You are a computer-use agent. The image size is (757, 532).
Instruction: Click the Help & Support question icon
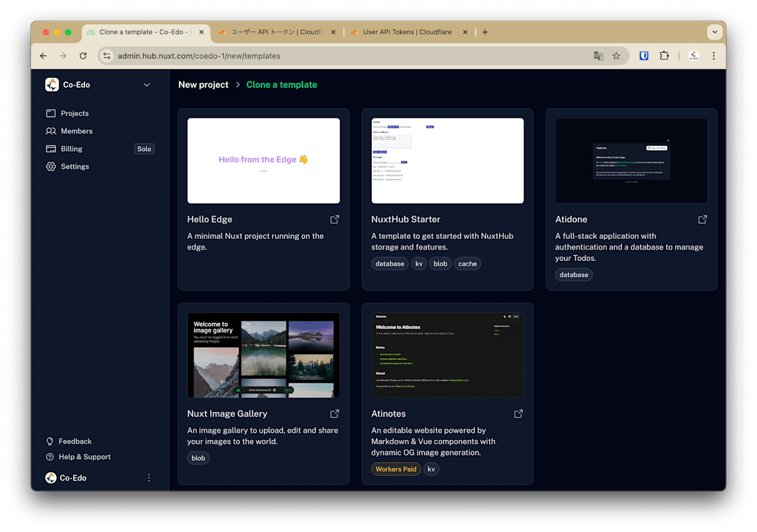tap(50, 457)
